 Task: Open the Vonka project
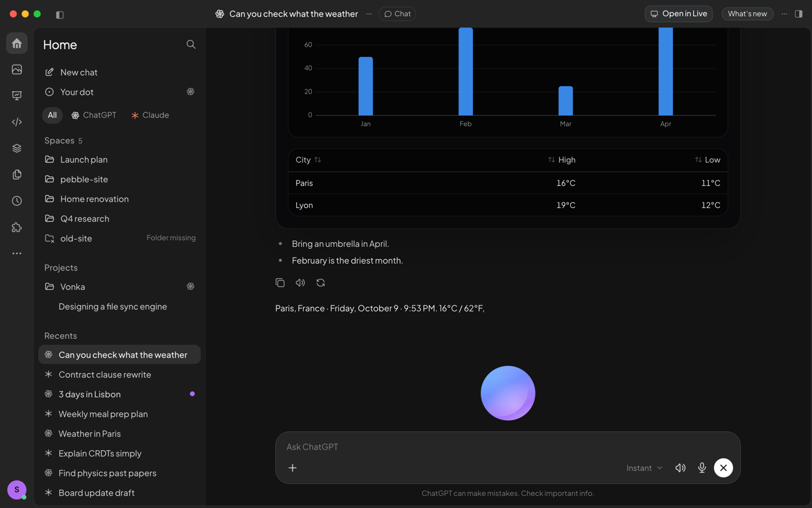[x=119, y=287]
